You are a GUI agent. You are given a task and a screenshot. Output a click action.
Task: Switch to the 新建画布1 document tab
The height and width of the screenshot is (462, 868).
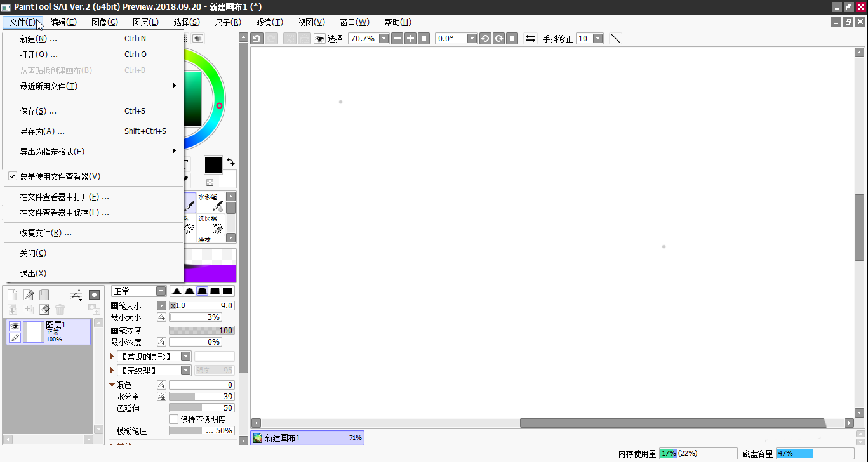coord(307,438)
